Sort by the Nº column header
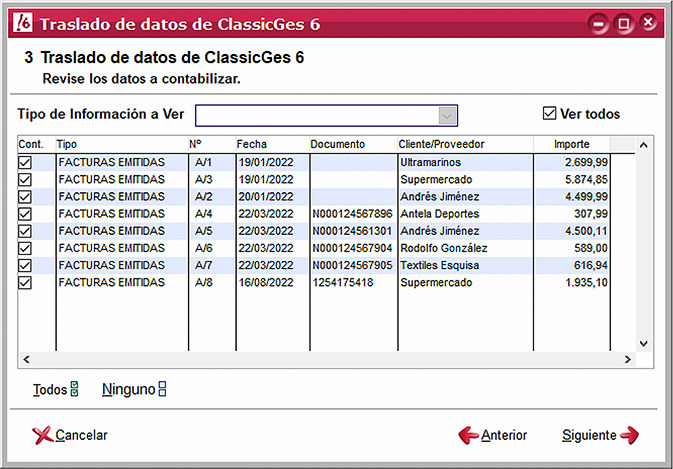This screenshot has width=673, height=469. point(212,144)
